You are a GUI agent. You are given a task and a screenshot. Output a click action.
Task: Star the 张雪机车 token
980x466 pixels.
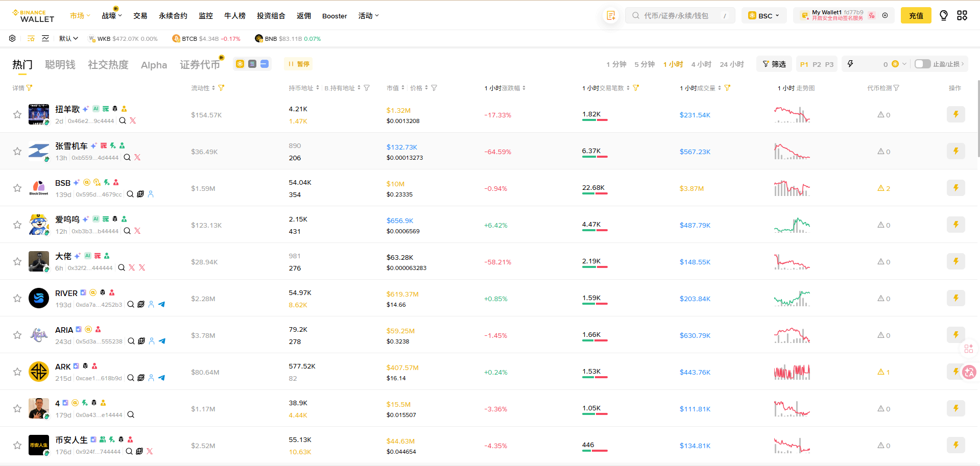[17, 152]
